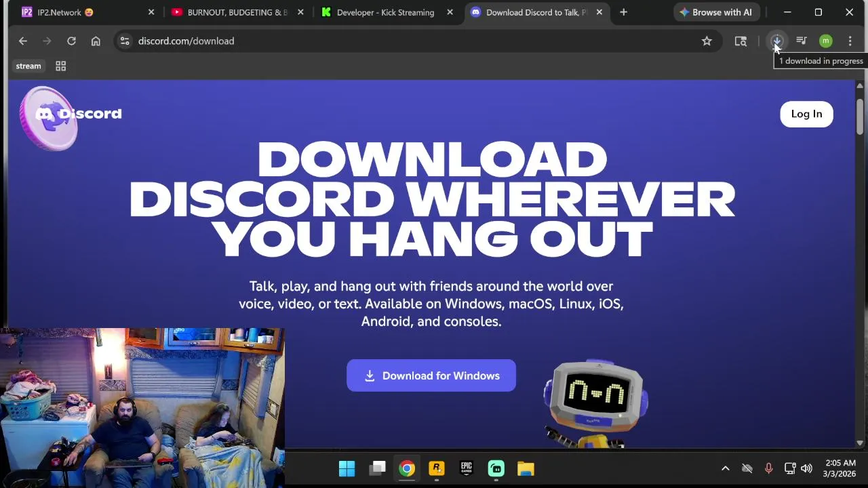Click the Go forward button
The width and height of the screenshot is (868, 488).
click(47, 41)
